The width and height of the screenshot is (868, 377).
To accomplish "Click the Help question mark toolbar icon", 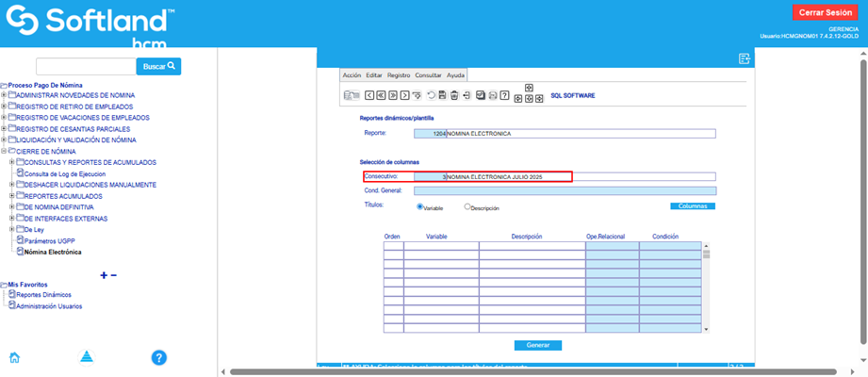I will (x=505, y=95).
